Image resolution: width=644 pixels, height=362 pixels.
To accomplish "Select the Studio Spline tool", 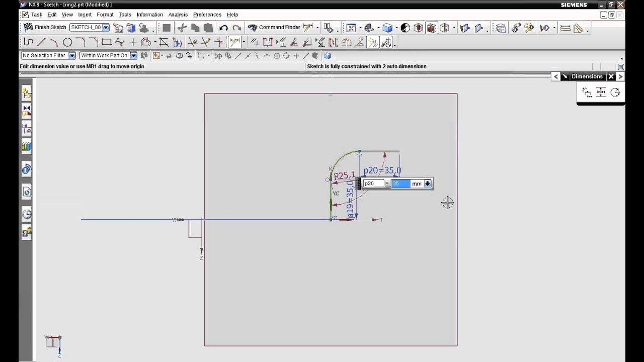I will point(119,42).
